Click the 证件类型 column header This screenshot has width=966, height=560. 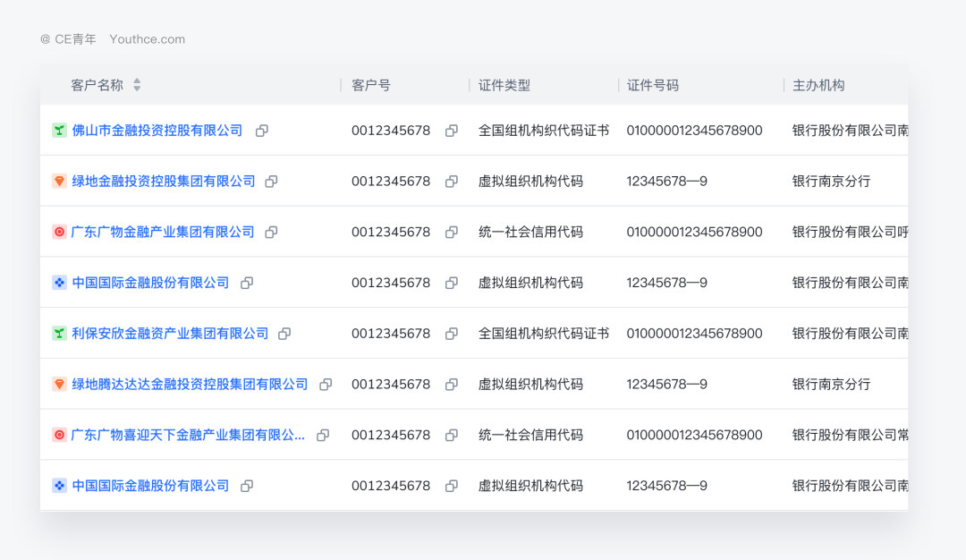point(504,85)
